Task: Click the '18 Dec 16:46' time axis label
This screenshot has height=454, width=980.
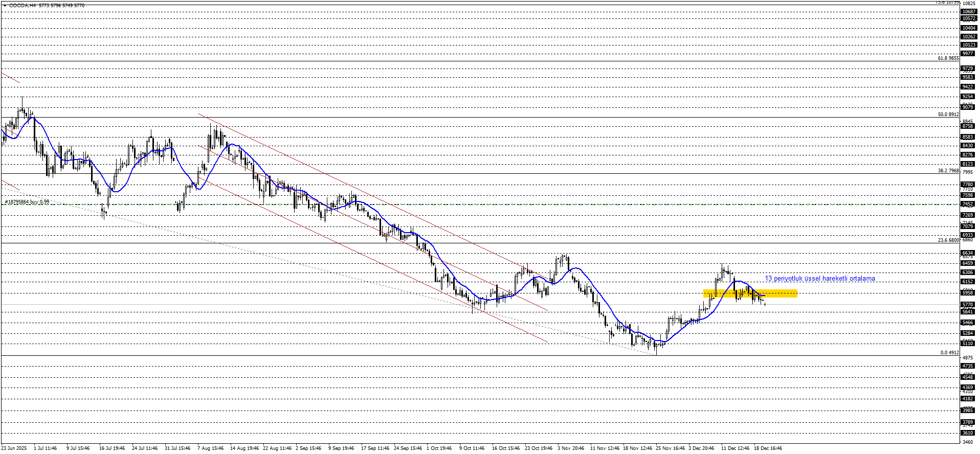Action: pos(768,448)
